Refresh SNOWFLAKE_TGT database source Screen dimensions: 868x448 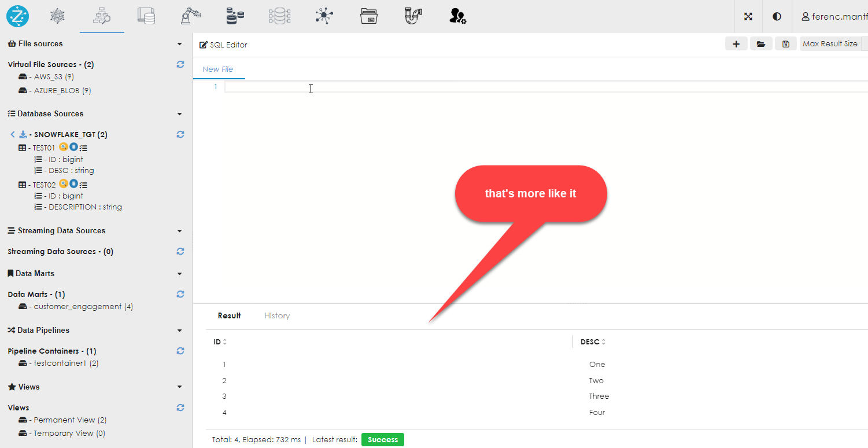tap(180, 134)
